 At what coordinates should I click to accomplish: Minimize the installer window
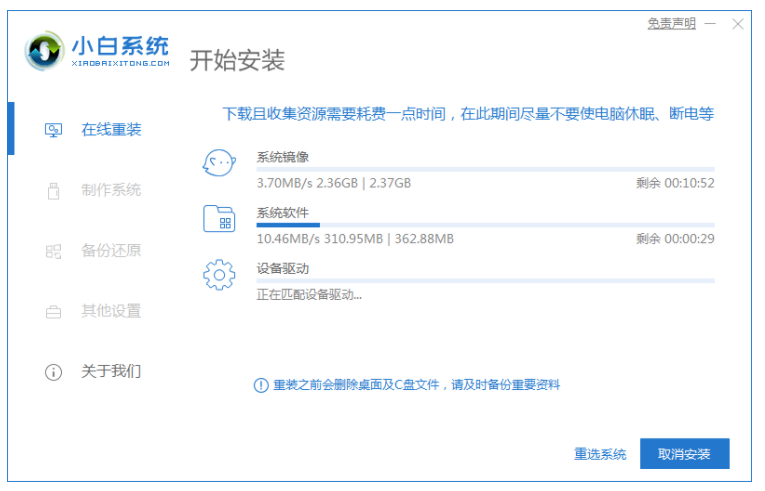click(710, 24)
